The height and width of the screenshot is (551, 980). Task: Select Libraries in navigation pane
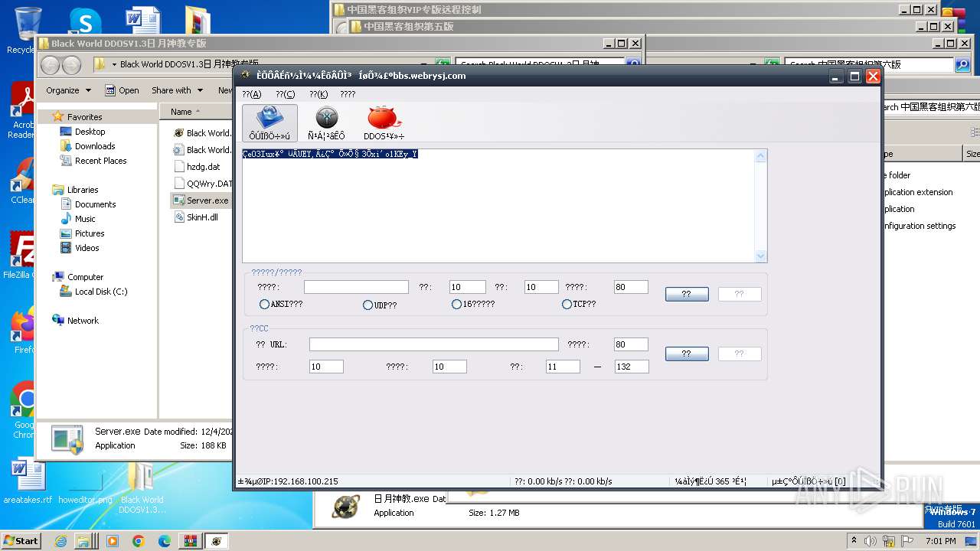tap(83, 190)
